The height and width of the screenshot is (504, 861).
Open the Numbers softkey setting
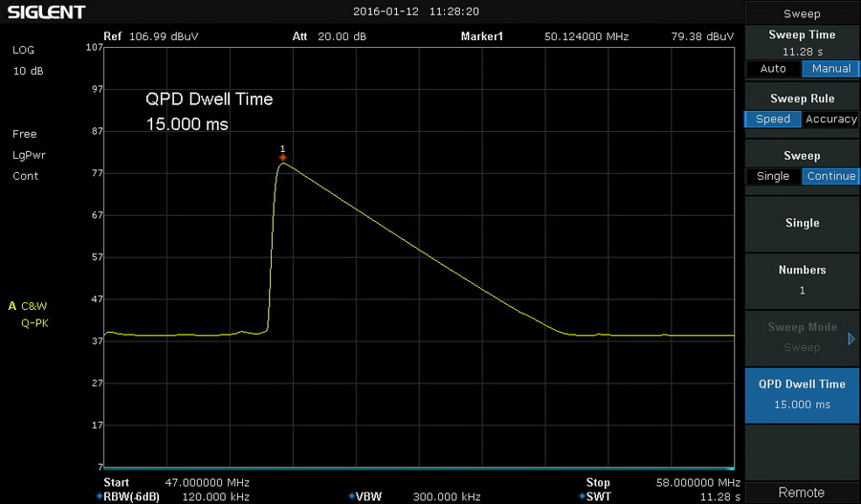[x=802, y=279]
